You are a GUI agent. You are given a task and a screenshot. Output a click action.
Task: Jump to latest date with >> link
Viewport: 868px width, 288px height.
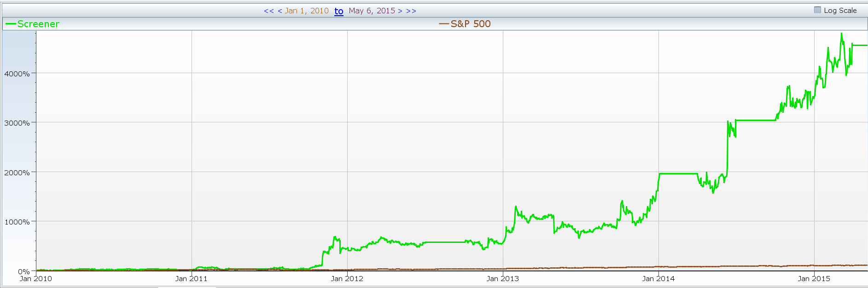(411, 11)
